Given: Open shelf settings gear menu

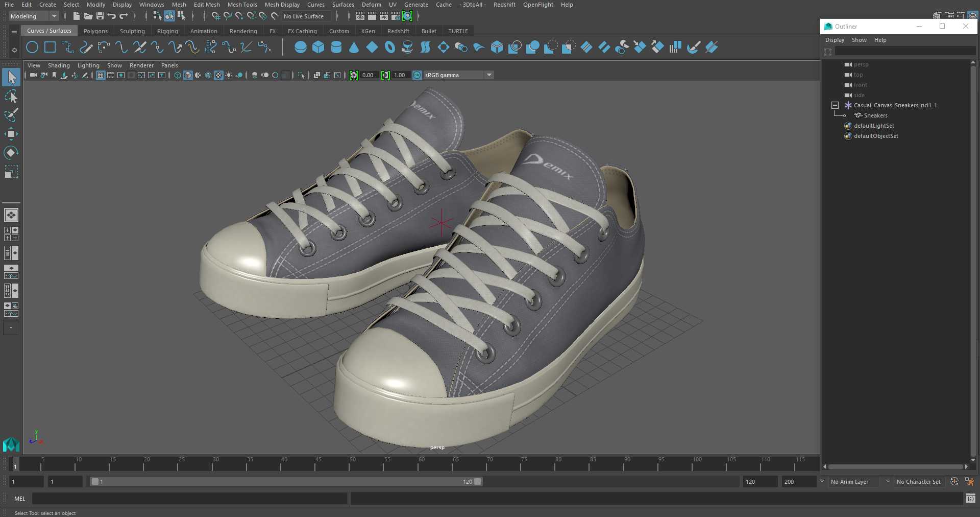Looking at the screenshot, I should (14, 50).
